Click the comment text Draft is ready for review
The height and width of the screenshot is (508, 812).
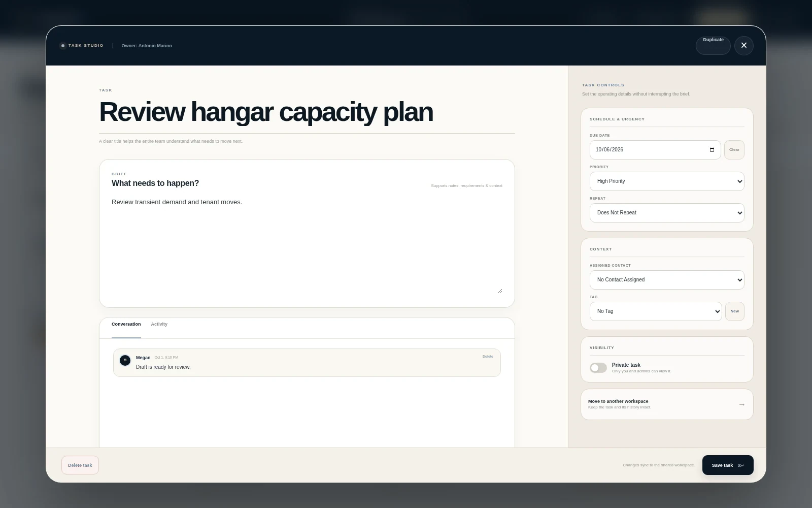[163, 367]
